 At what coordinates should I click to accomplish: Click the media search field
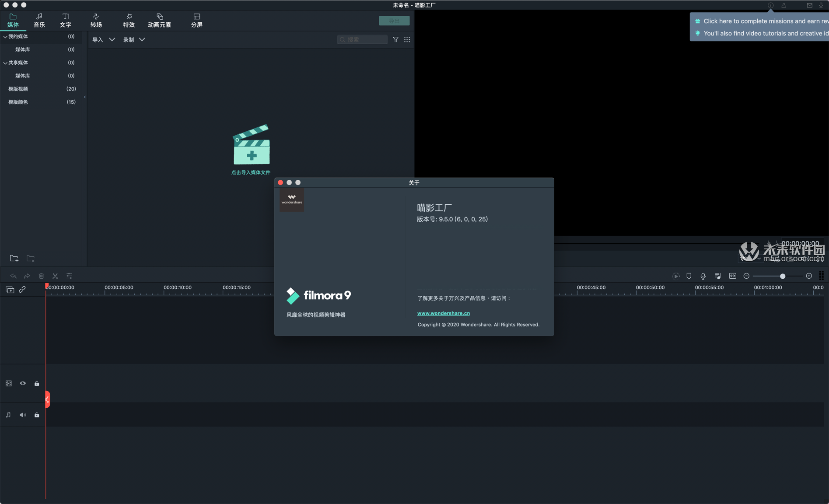coord(362,40)
